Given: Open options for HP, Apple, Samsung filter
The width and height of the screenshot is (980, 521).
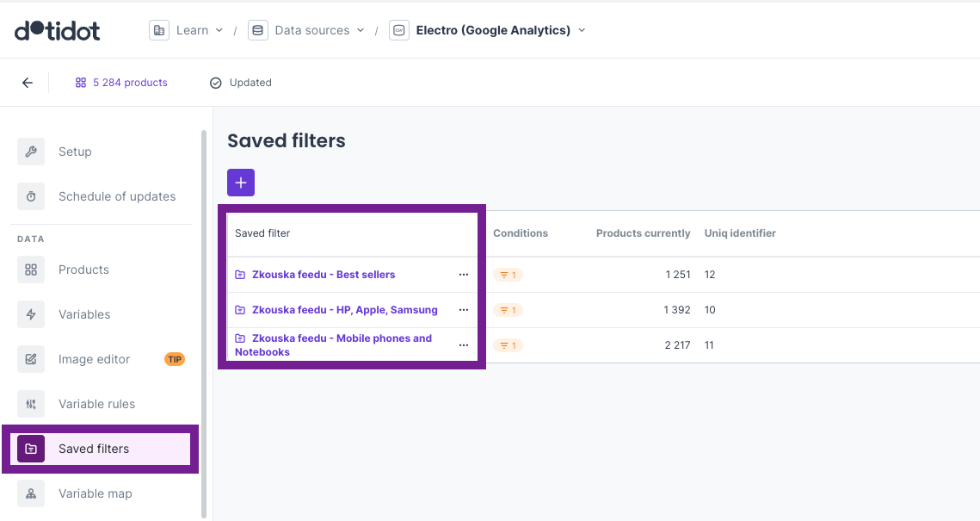Looking at the screenshot, I should [464, 310].
